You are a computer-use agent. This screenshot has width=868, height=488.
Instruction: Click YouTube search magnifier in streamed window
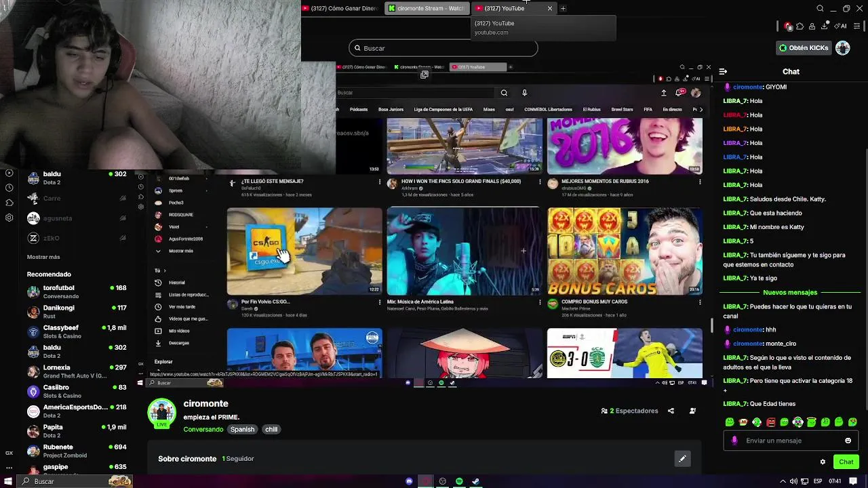point(504,93)
